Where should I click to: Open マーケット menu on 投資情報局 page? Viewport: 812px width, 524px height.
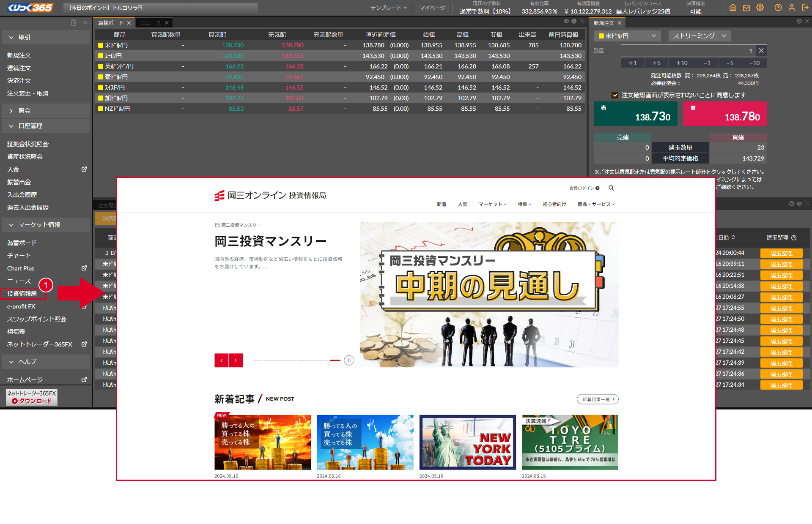point(492,204)
